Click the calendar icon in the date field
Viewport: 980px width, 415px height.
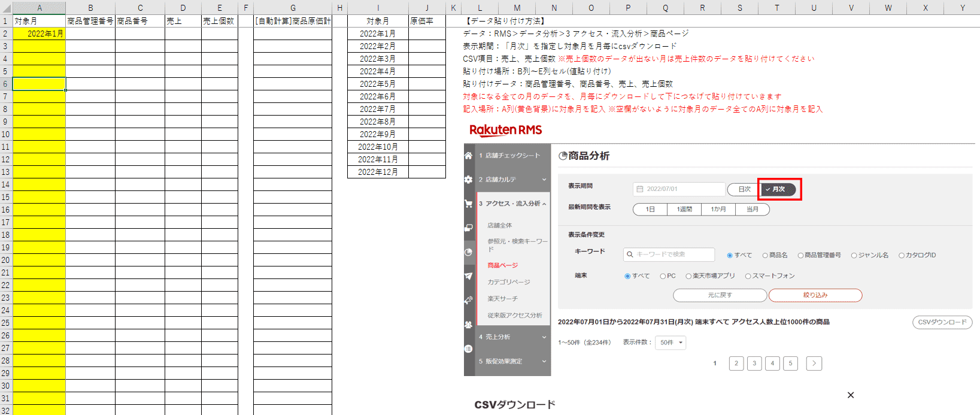(x=640, y=189)
